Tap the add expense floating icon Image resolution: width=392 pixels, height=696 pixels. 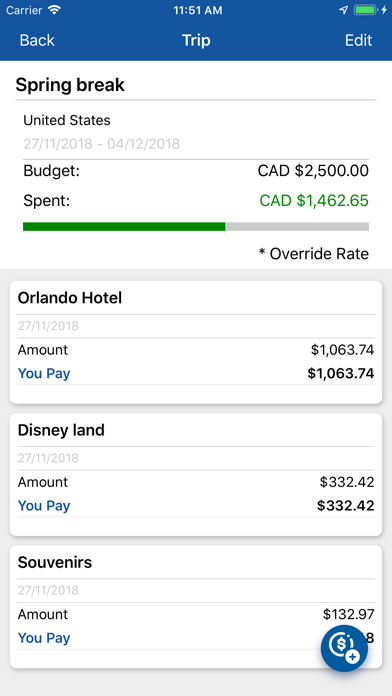344,648
